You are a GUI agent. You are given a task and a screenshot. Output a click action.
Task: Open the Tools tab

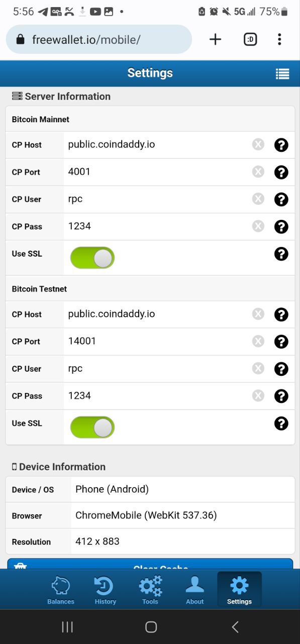point(150,590)
